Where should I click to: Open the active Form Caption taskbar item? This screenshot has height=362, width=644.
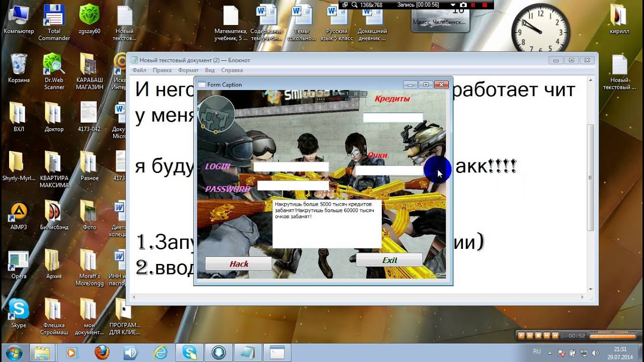click(x=278, y=352)
